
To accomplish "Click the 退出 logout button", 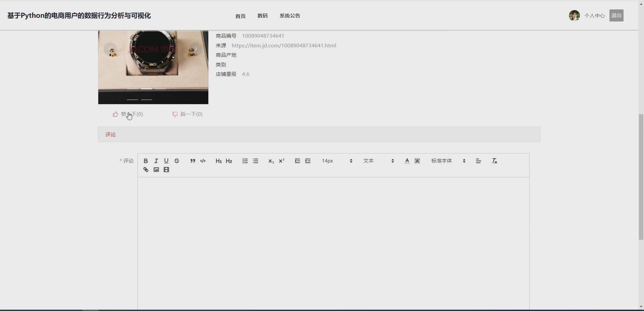I will (616, 15).
